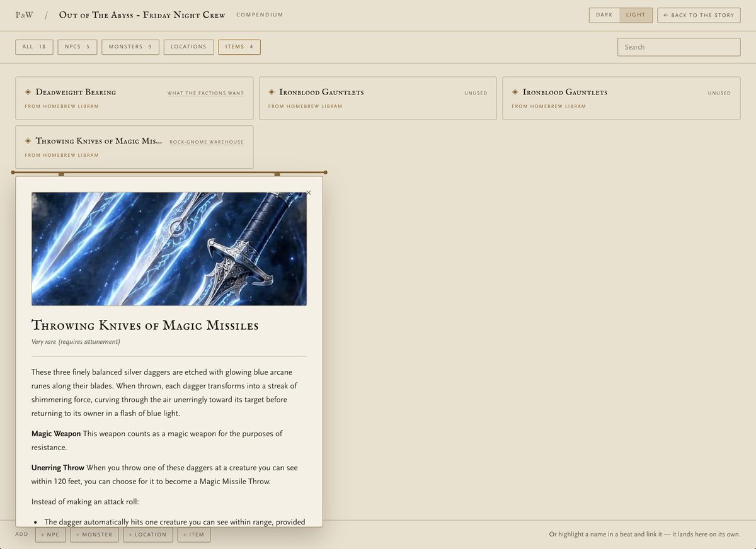The image size is (756, 549).
Task: Click the Throwing Knives of Magic Missiles heading
Action: click(x=145, y=325)
